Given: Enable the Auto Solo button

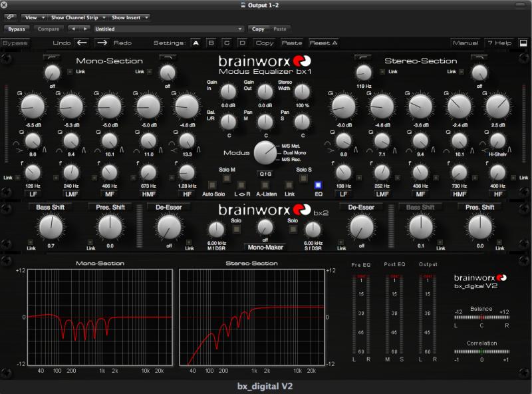Looking at the screenshot, I should point(212,185).
